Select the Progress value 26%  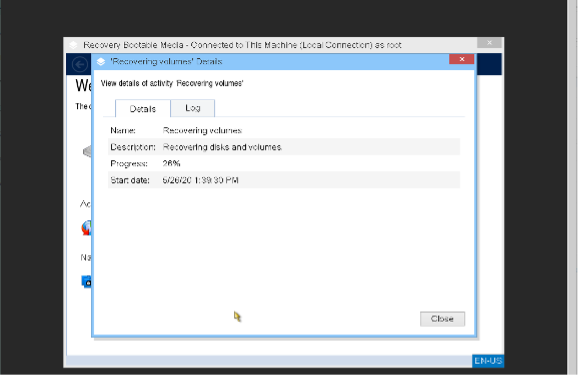click(x=171, y=163)
